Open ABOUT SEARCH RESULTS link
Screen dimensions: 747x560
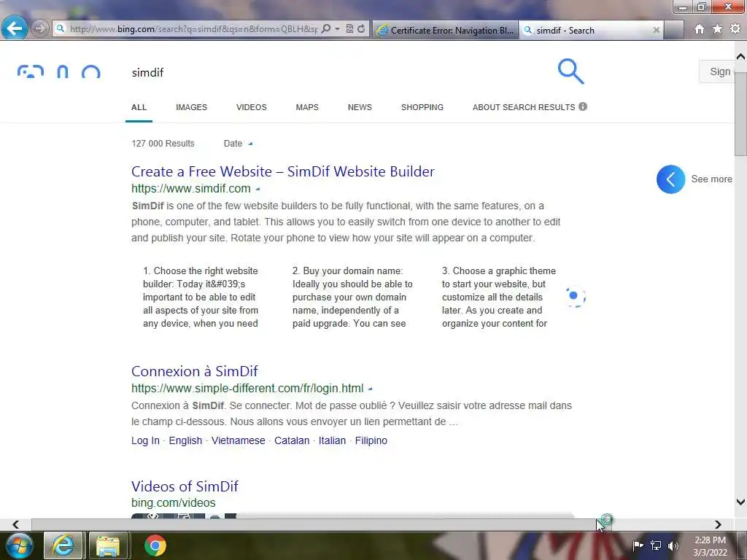524,107
